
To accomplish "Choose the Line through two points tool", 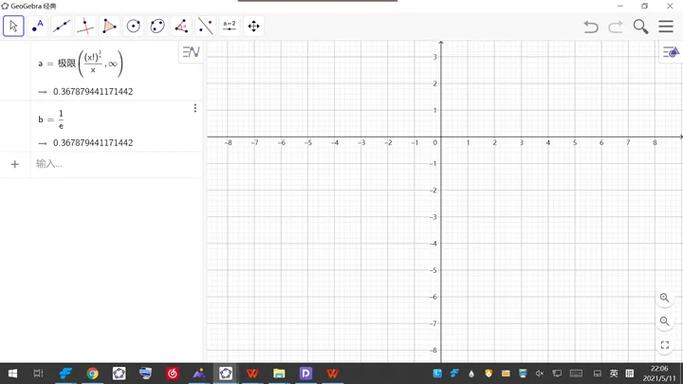I will pos(61,26).
